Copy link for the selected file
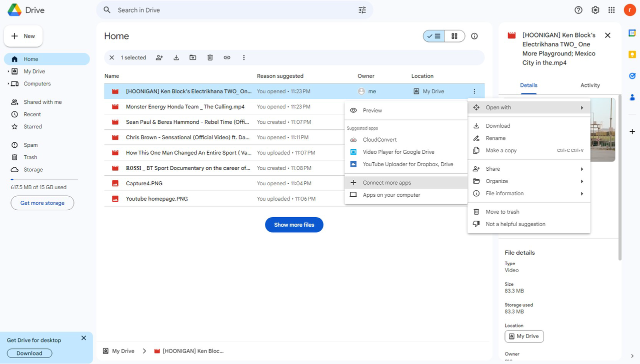 click(226, 57)
